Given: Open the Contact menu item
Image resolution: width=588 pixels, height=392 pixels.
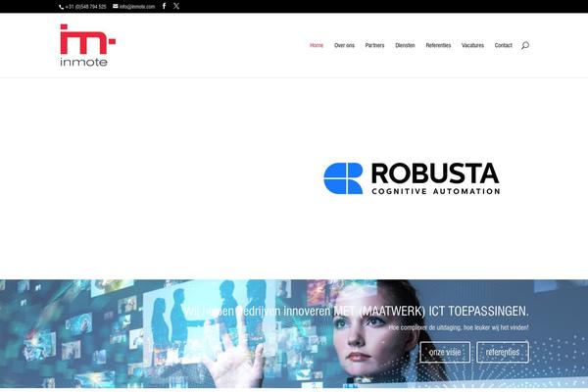Looking at the screenshot, I should [x=504, y=45].
